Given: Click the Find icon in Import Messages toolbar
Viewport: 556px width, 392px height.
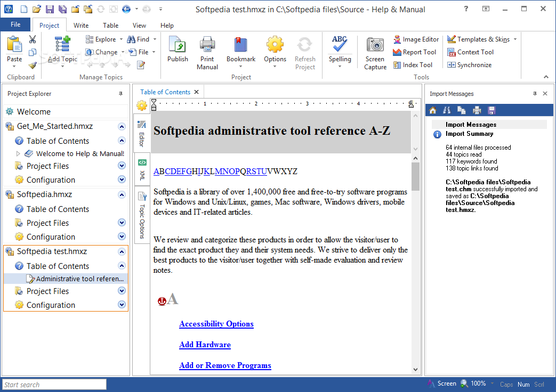Looking at the screenshot, I should pos(447,110).
